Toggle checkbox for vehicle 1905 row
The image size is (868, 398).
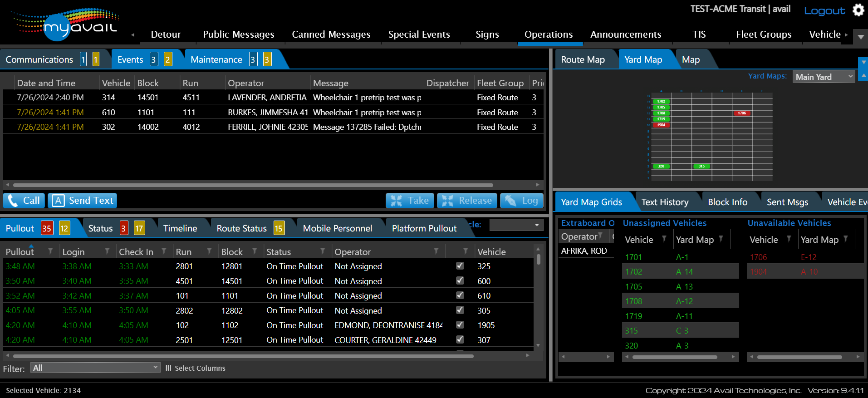point(460,325)
